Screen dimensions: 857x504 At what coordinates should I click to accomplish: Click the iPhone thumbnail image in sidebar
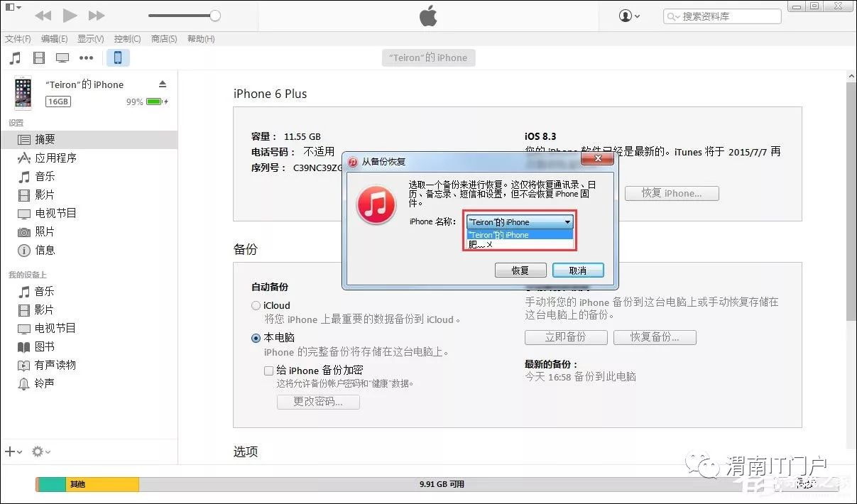(23, 93)
